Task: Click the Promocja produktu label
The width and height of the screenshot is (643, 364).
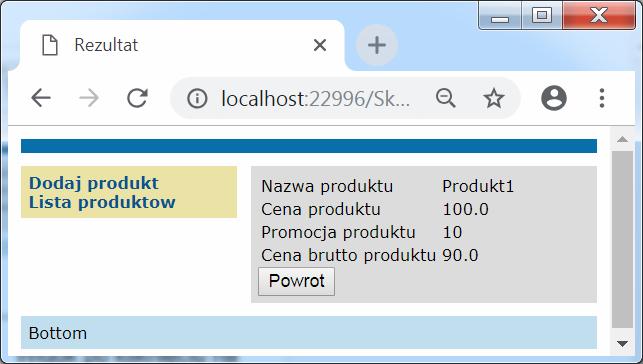Action: [338, 232]
